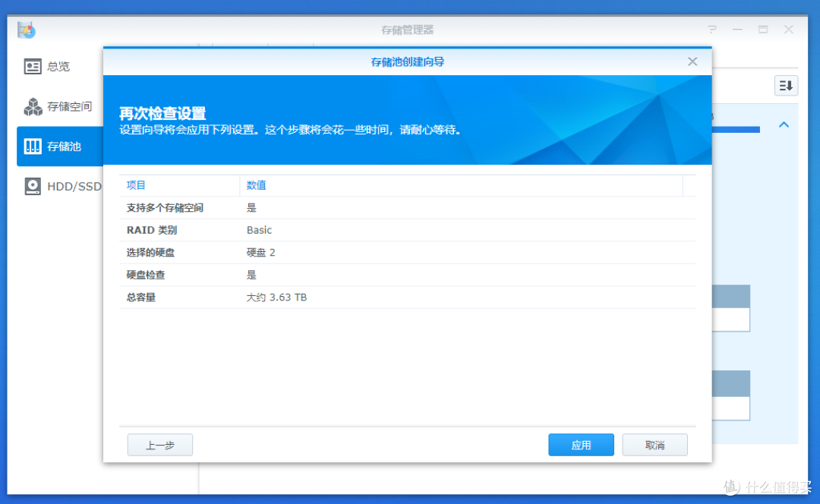Switch to the 总览 sidebar tab

click(x=58, y=67)
